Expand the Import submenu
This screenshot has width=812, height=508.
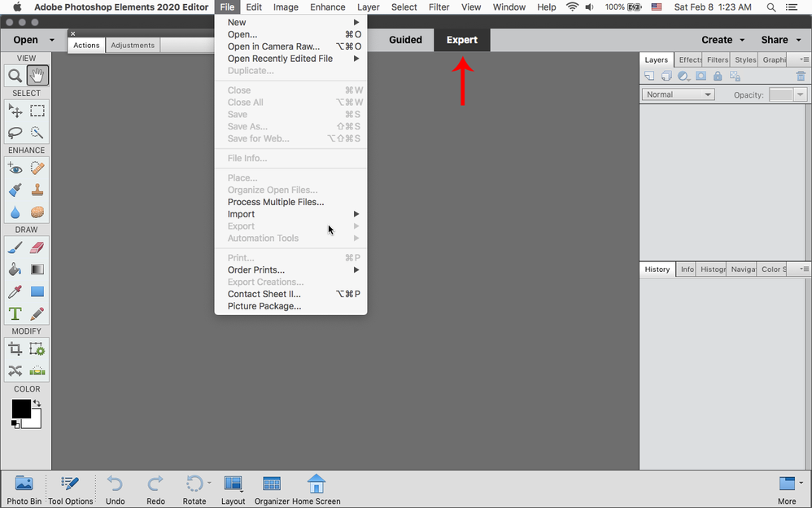(x=291, y=214)
